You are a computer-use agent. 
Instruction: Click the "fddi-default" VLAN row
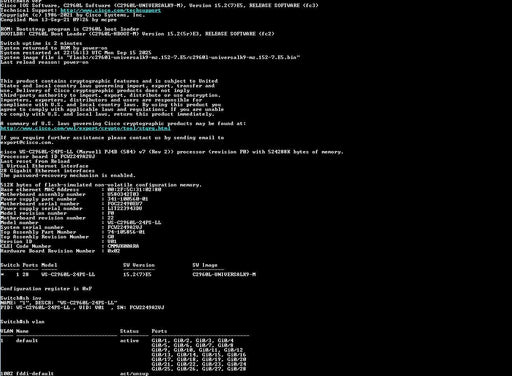coord(74,374)
